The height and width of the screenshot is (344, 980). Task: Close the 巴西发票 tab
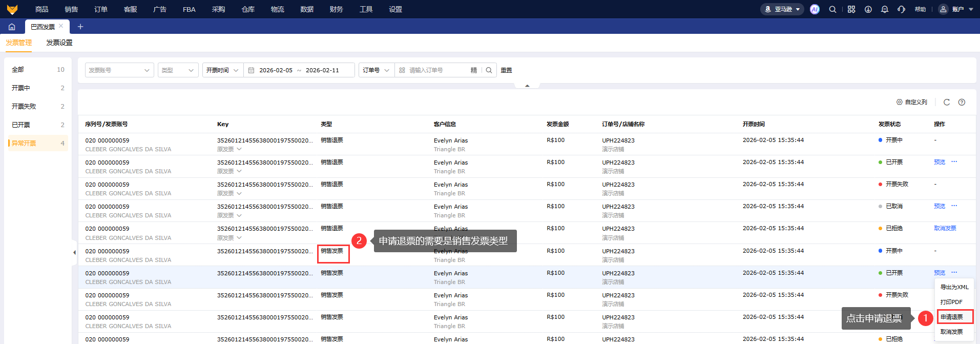click(61, 26)
